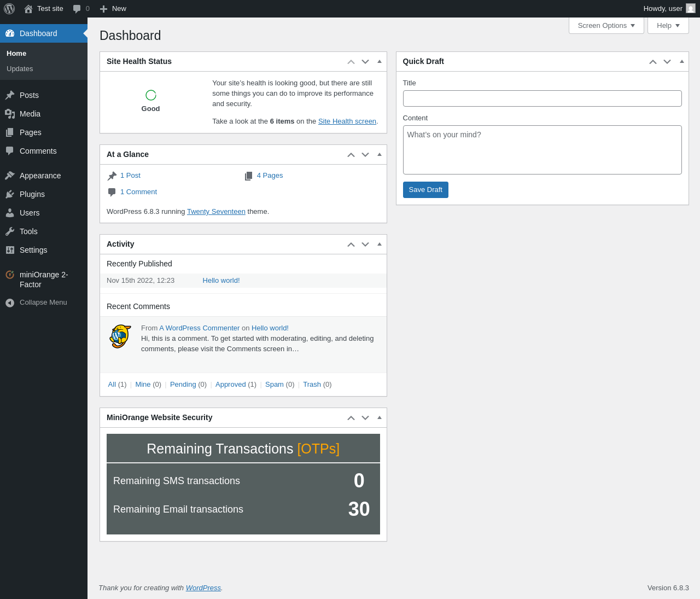The width and height of the screenshot is (700, 599).
Task: Click the pages icon beside 4 Pages
Action: click(249, 176)
